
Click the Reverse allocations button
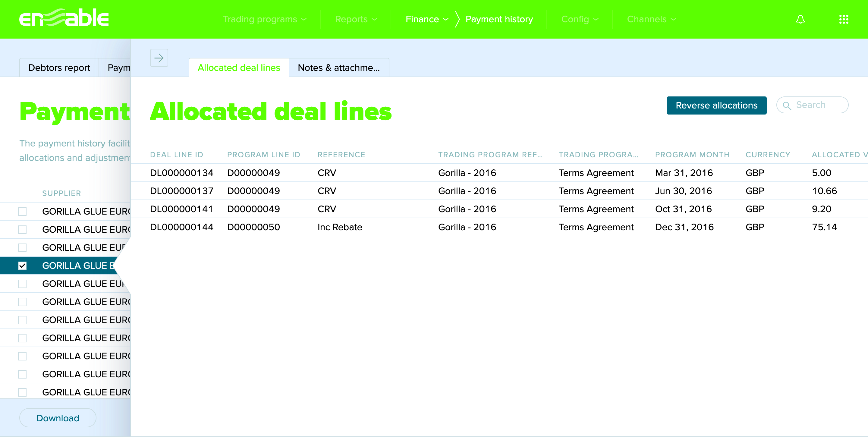[716, 105]
